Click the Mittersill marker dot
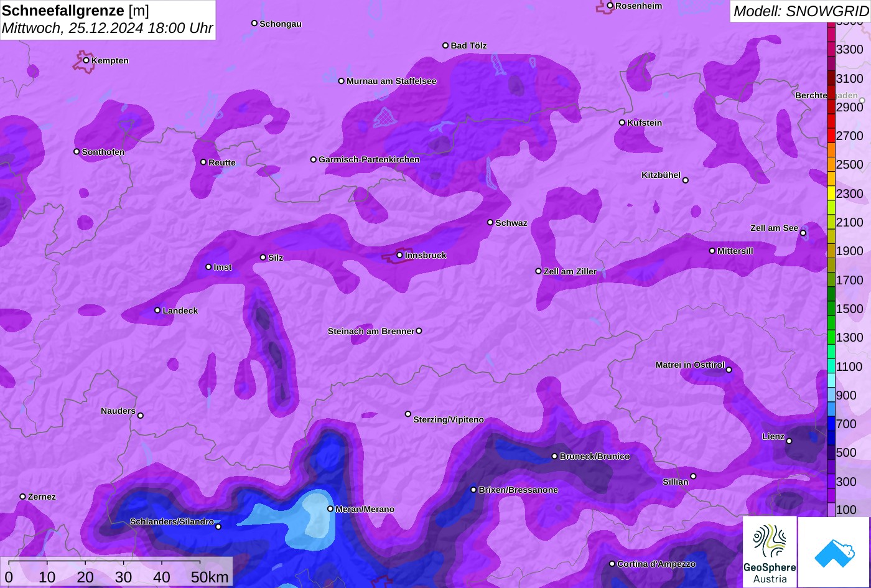Screen dimensions: 871x588 (712, 251)
